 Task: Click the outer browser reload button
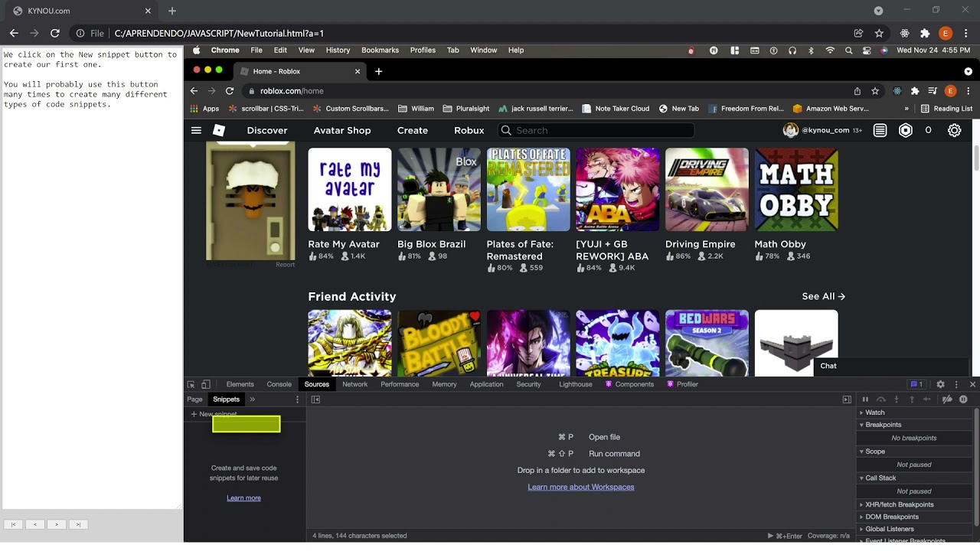point(54,33)
